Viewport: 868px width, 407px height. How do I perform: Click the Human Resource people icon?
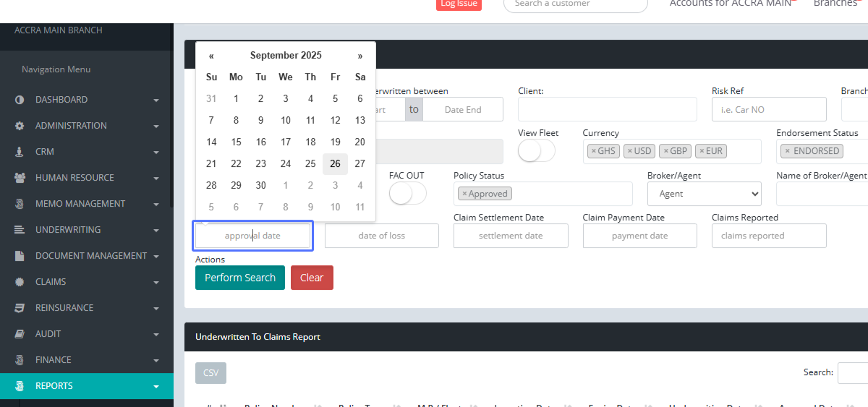[x=20, y=178]
